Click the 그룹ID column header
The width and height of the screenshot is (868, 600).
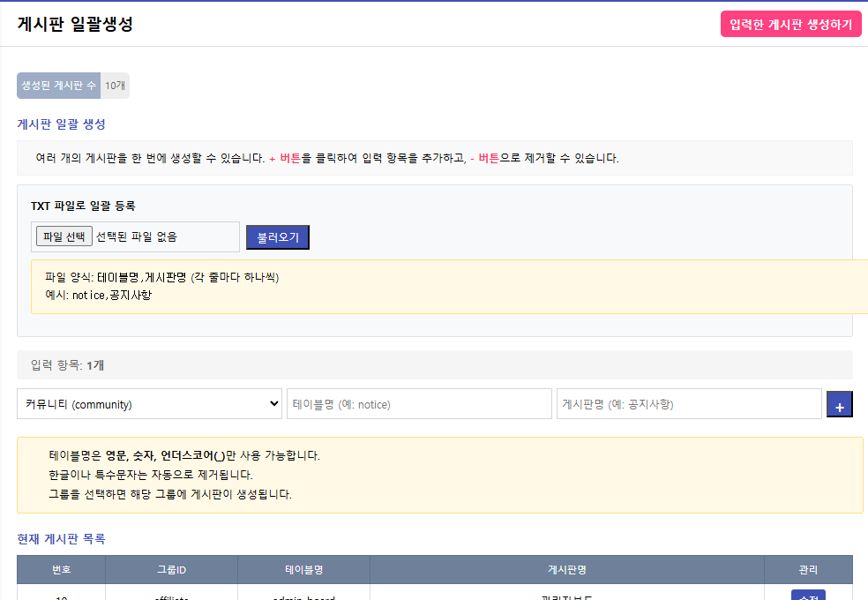point(171,570)
